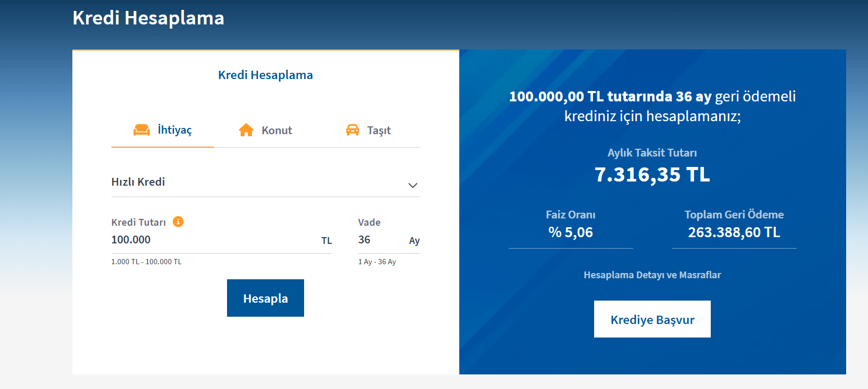Select the 263.388,60 TL total repayment value
This screenshot has height=389, width=868.
pos(734,232)
